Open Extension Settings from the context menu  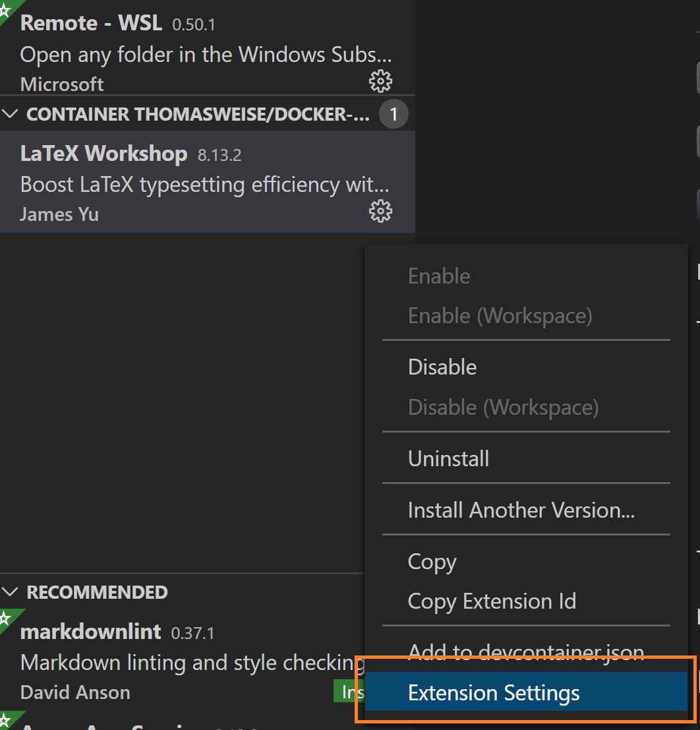click(x=526, y=692)
